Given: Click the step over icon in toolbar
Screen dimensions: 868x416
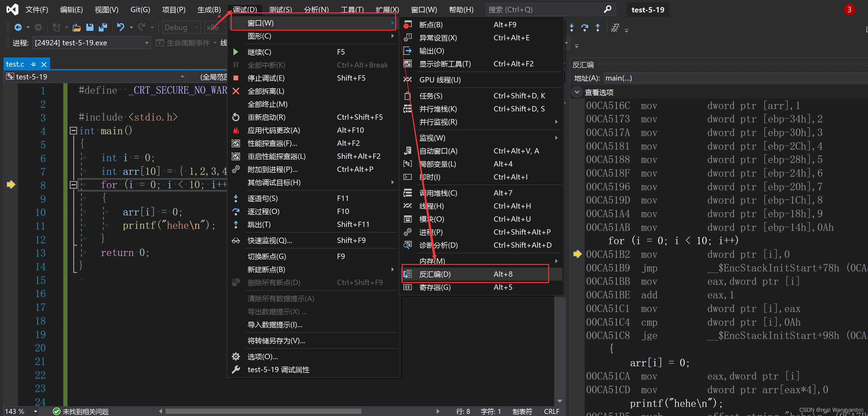Looking at the screenshot, I should (x=584, y=28).
